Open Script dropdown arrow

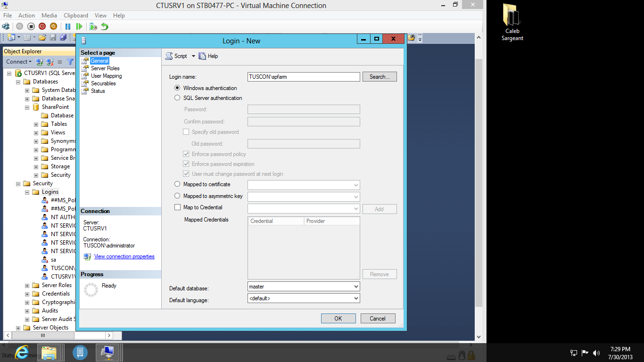(x=193, y=56)
